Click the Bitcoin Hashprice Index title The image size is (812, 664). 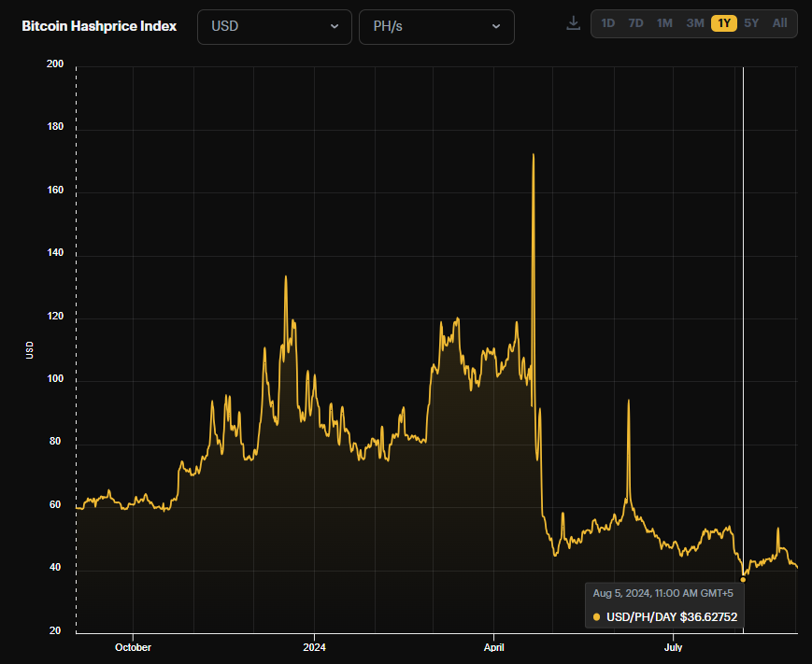click(x=99, y=26)
